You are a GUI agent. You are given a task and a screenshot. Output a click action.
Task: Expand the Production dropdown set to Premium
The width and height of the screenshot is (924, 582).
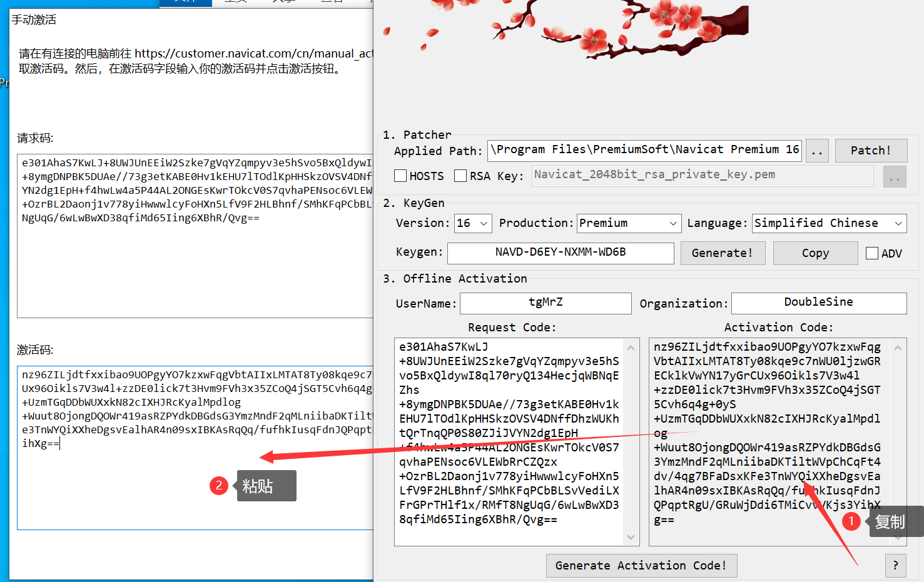click(x=627, y=223)
